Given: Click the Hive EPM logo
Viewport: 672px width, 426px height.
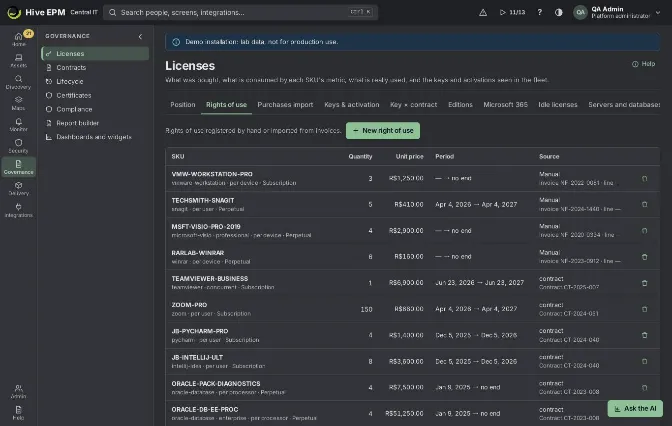Looking at the screenshot, I should click(36, 12).
